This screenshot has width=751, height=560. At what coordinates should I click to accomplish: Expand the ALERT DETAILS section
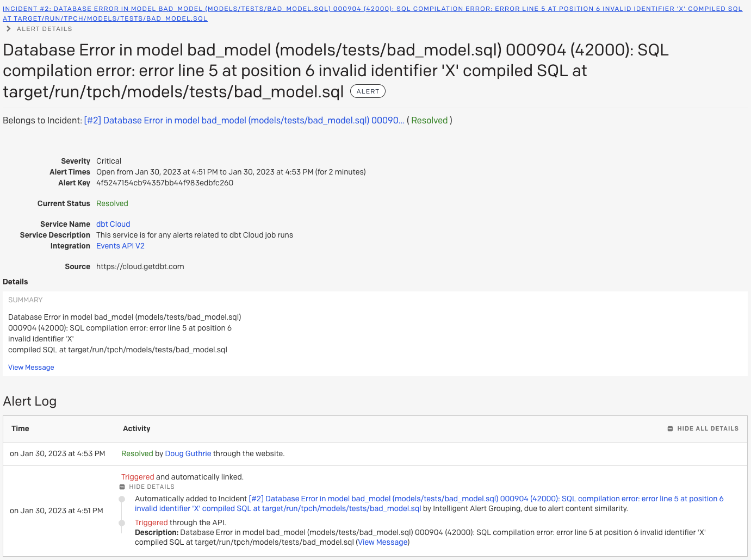coord(44,28)
